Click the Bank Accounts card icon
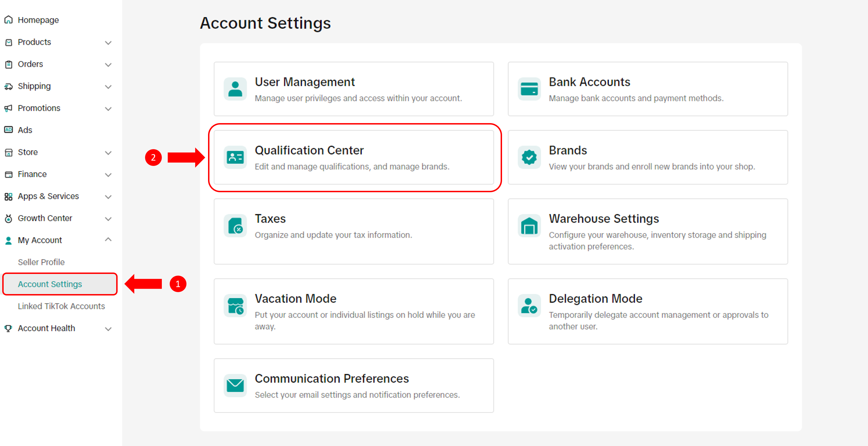868x446 pixels. pos(529,89)
